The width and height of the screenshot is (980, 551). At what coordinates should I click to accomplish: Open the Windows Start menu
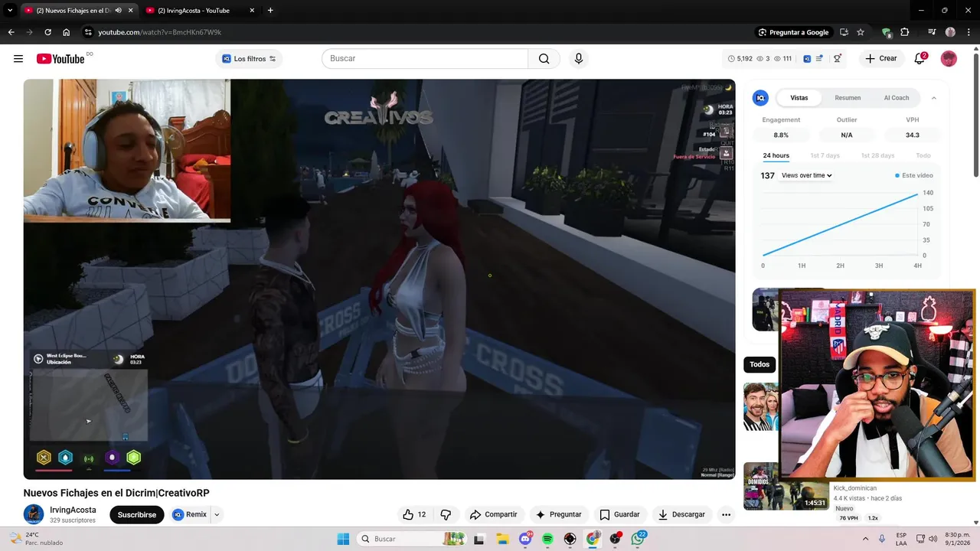pos(343,539)
